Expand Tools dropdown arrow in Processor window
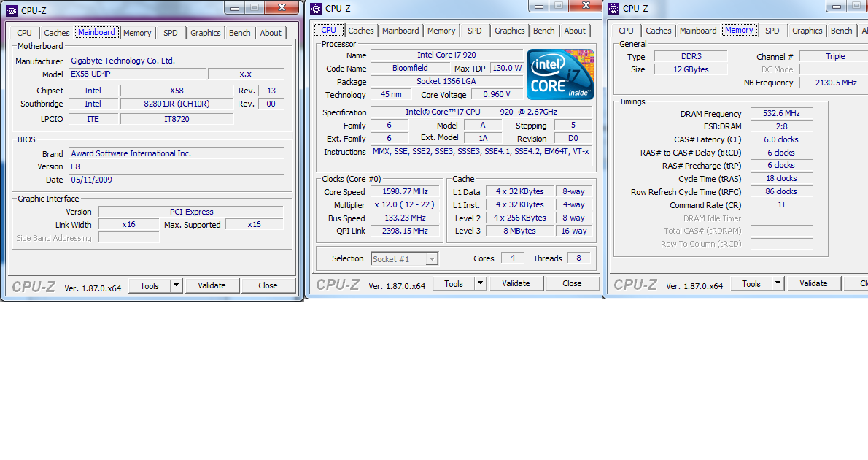Image resolution: width=868 pixels, height=460 pixels. 480,284
